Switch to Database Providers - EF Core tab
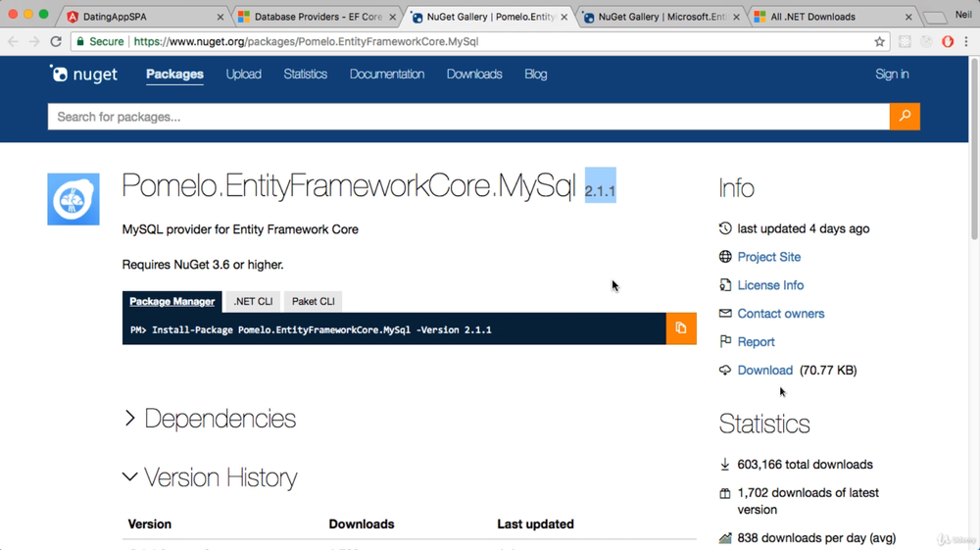Screen dimensions: 980x550 pos(318,17)
